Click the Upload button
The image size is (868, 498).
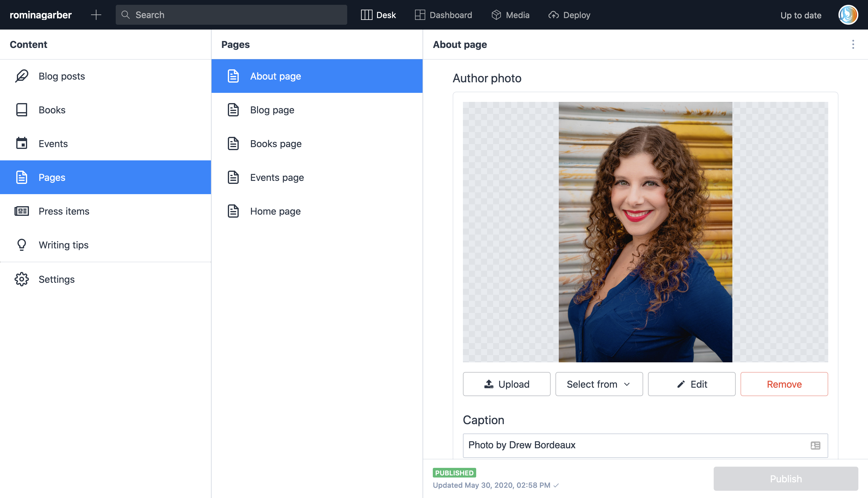506,384
